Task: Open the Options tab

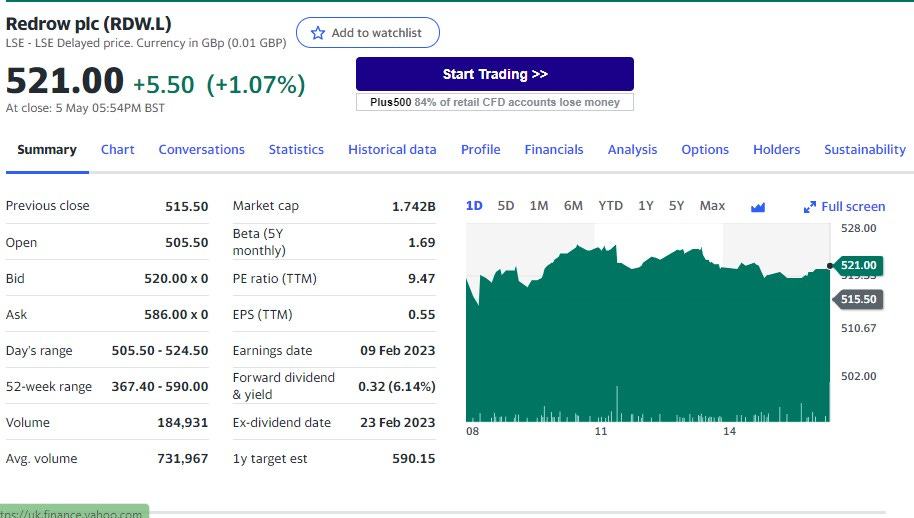Action: [x=705, y=150]
